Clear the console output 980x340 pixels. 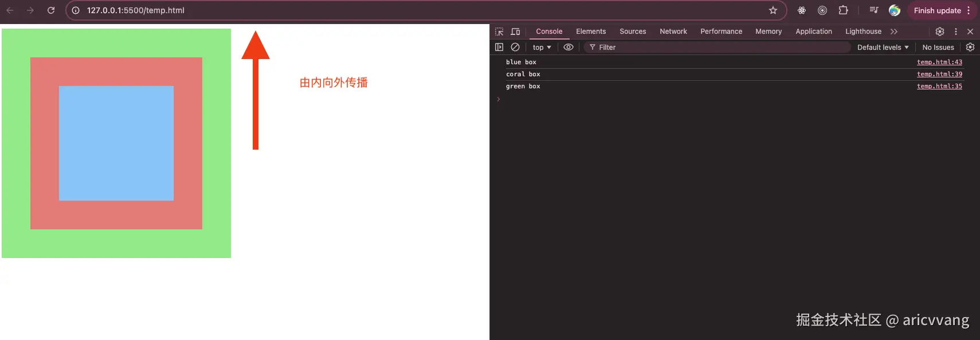pyautogui.click(x=515, y=47)
